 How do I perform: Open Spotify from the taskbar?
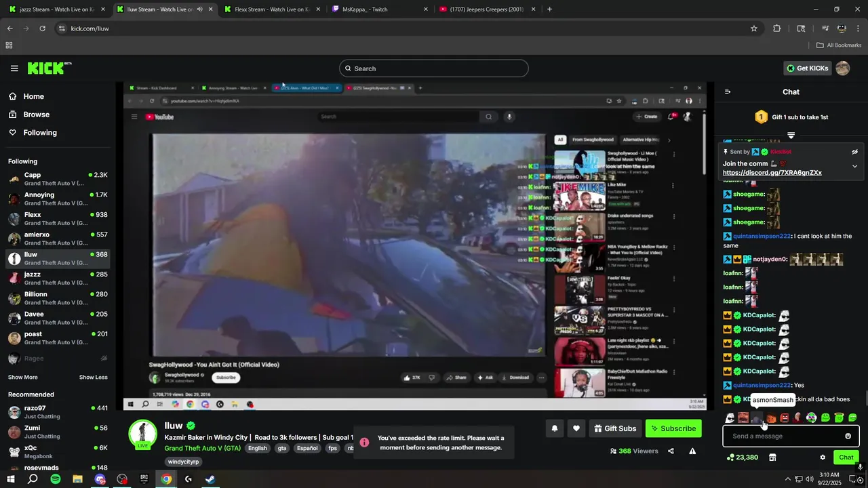tap(55, 479)
